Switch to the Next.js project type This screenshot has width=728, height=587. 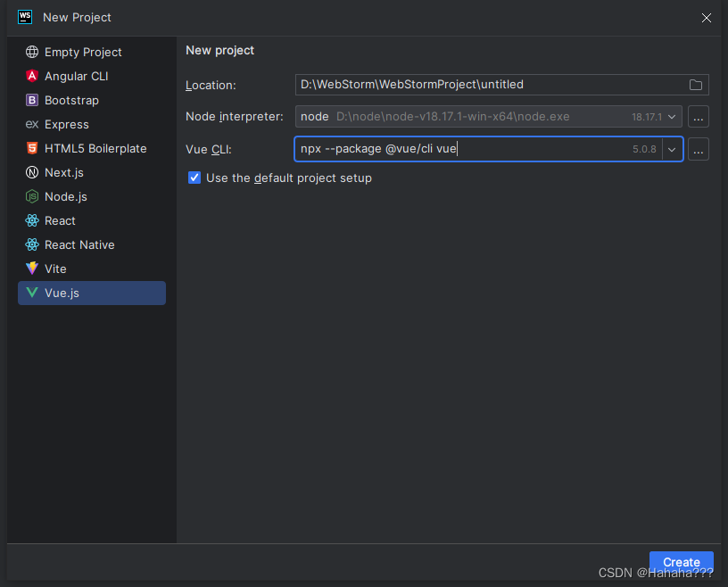tap(92, 173)
